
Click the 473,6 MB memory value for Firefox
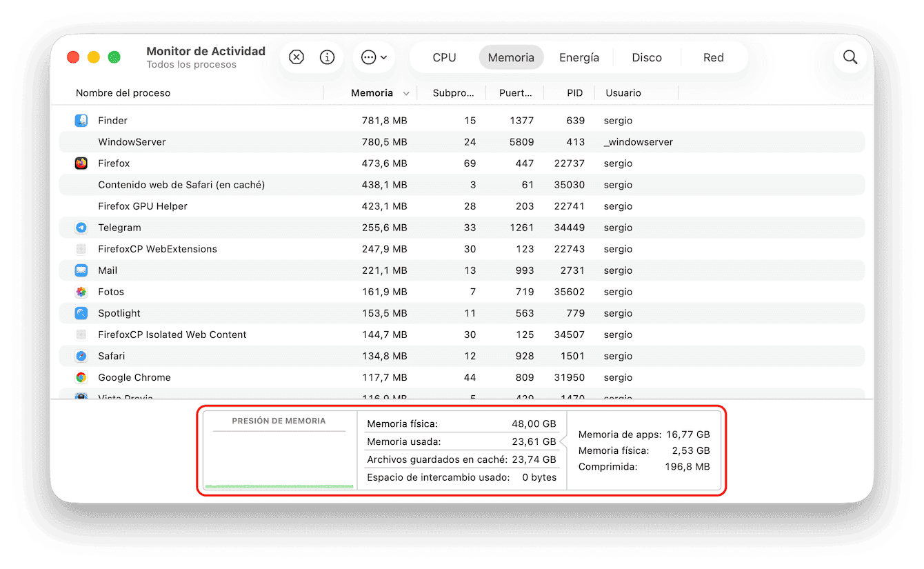coord(385,163)
